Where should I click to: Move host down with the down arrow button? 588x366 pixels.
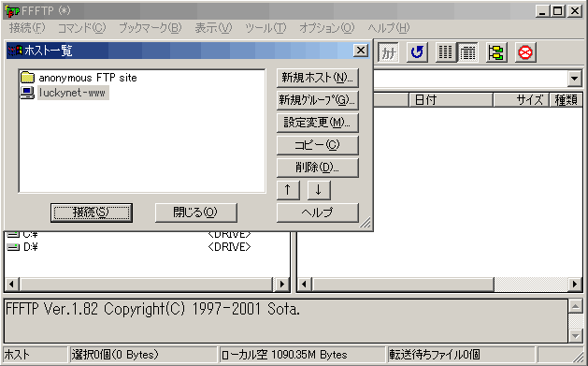pyautogui.click(x=319, y=190)
